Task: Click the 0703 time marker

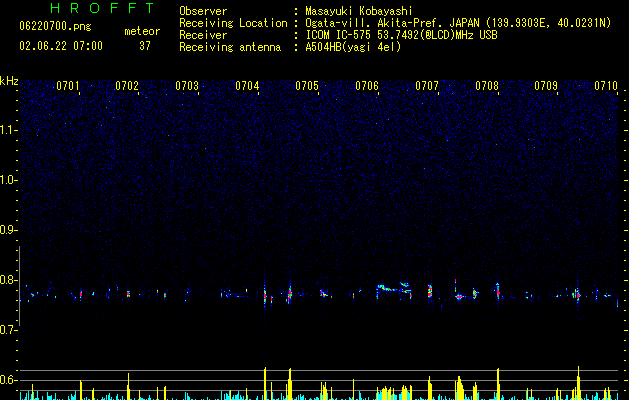Action: (187, 86)
